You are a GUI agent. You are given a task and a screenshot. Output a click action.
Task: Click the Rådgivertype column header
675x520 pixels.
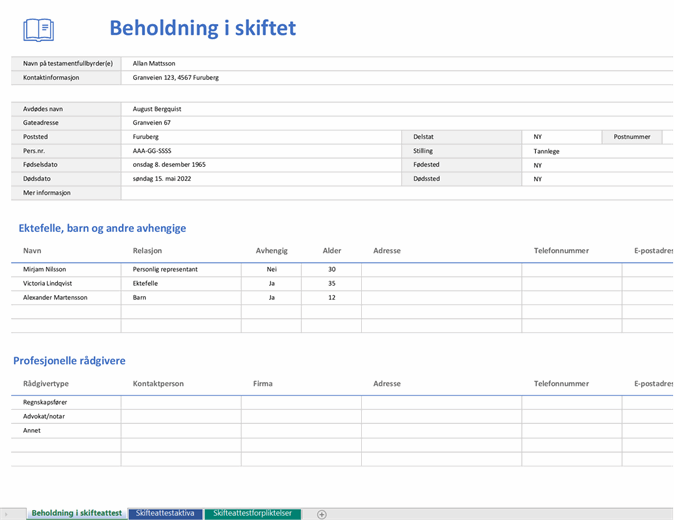tap(46, 384)
